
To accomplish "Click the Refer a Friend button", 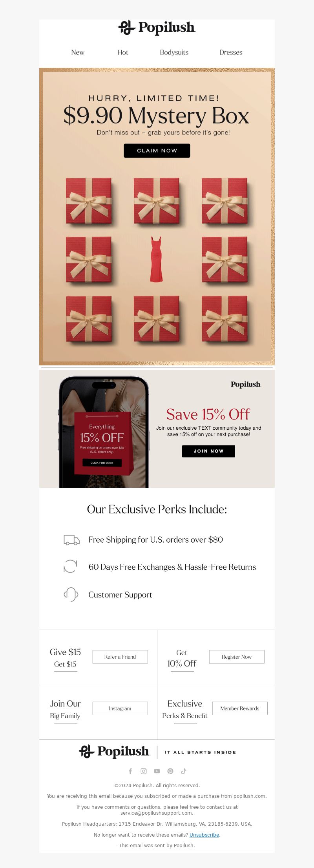I will [x=120, y=657].
